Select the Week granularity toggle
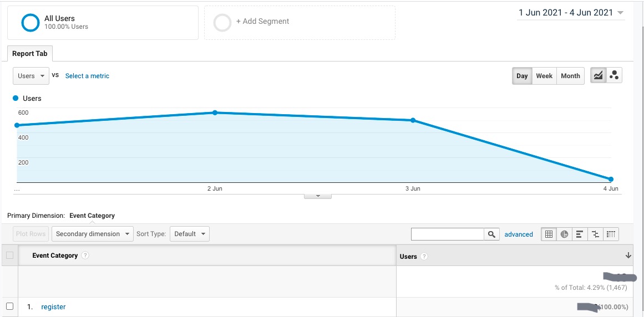Viewport: 644px width, 317px height. pos(544,76)
